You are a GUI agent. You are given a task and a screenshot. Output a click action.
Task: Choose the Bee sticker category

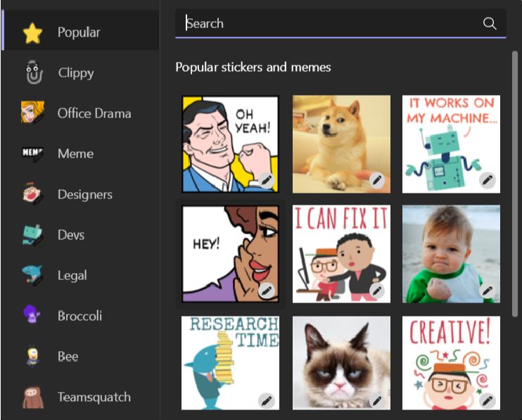coord(81,356)
